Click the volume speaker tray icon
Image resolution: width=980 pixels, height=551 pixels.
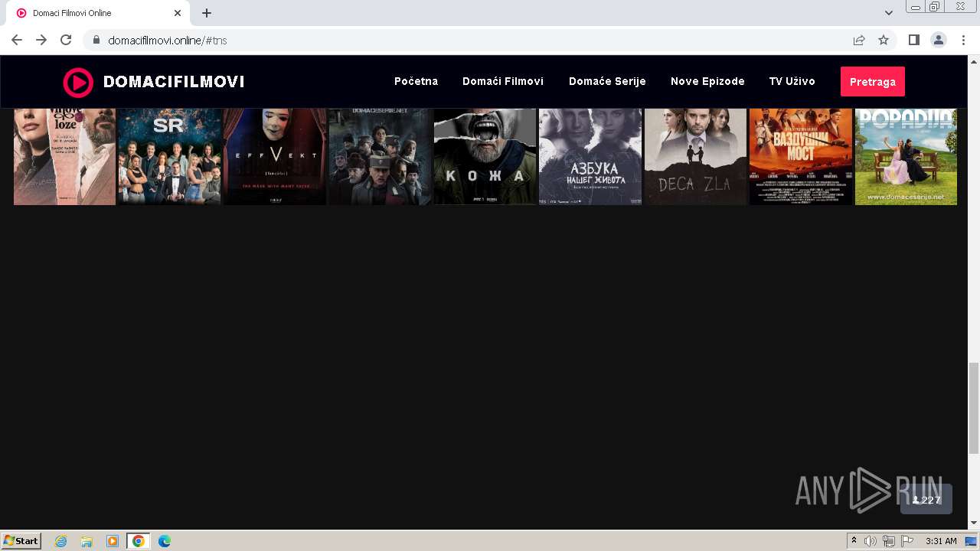point(871,541)
